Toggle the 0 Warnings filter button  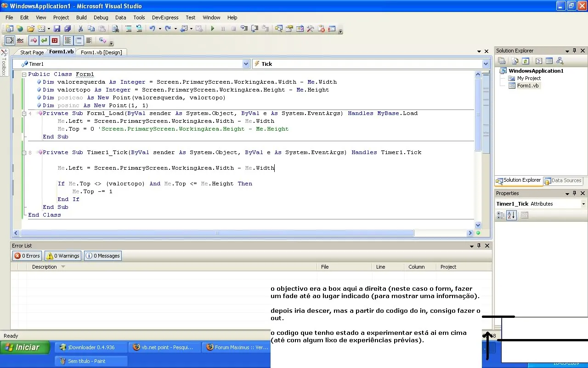point(63,256)
